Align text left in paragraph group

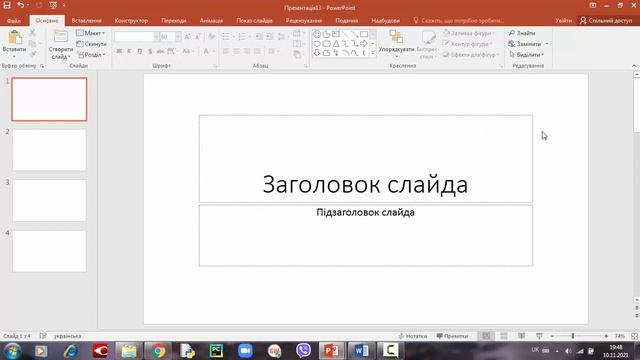point(226,51)
